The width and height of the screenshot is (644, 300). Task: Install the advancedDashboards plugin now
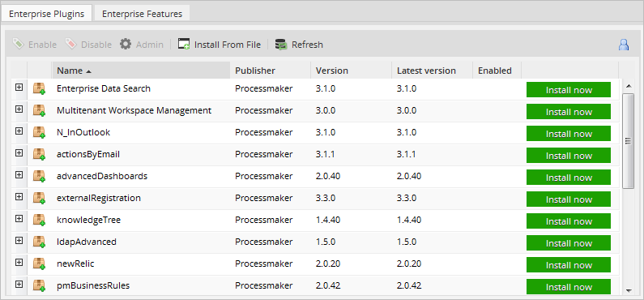[569, 178]
